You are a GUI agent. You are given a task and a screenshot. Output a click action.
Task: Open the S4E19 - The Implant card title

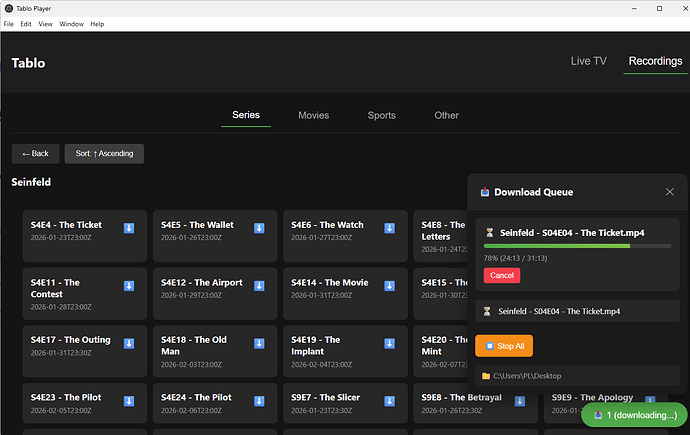316,346
